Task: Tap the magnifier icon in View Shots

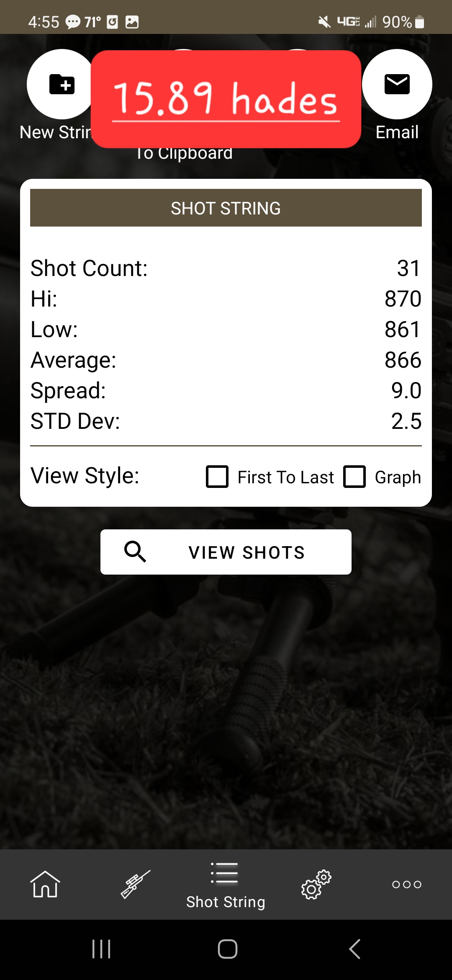Action: pos(135,552)
